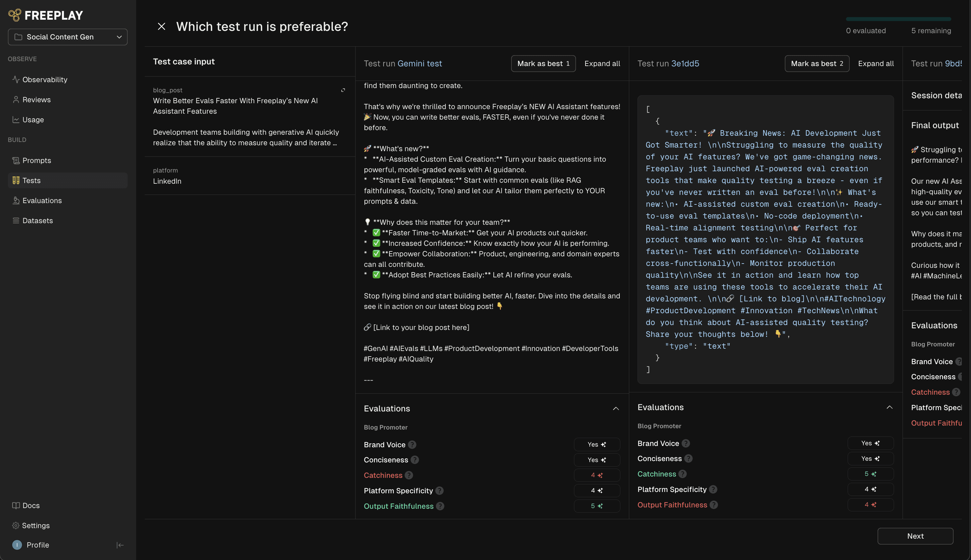Mark Gemini test run as best
971x560 pixels.
[x=543, y=63]
